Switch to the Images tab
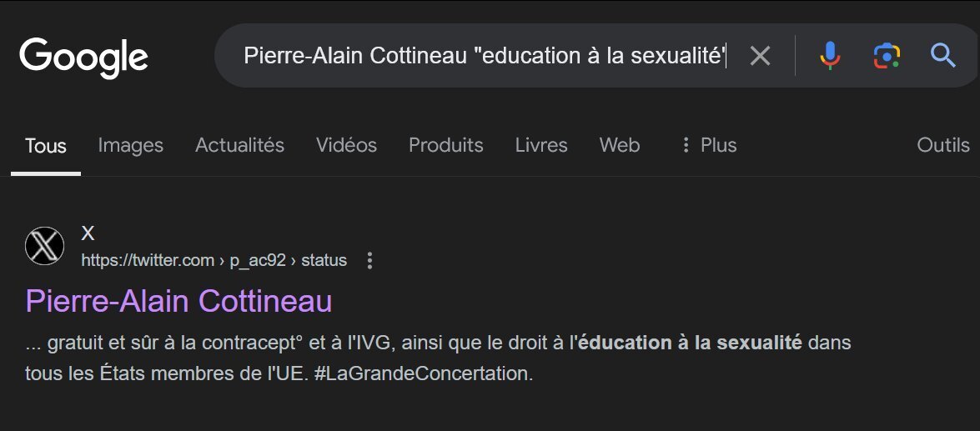980x431 pixels. (x=131, y=146)
